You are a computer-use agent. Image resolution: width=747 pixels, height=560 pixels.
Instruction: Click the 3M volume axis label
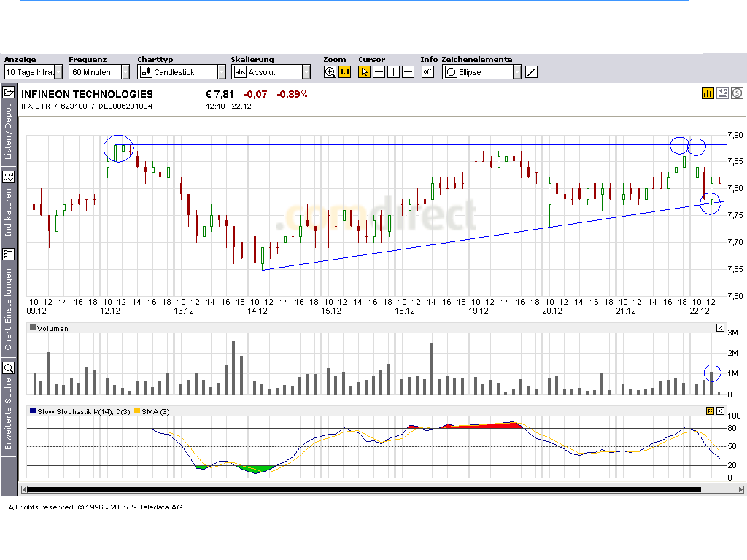(732, 332)
